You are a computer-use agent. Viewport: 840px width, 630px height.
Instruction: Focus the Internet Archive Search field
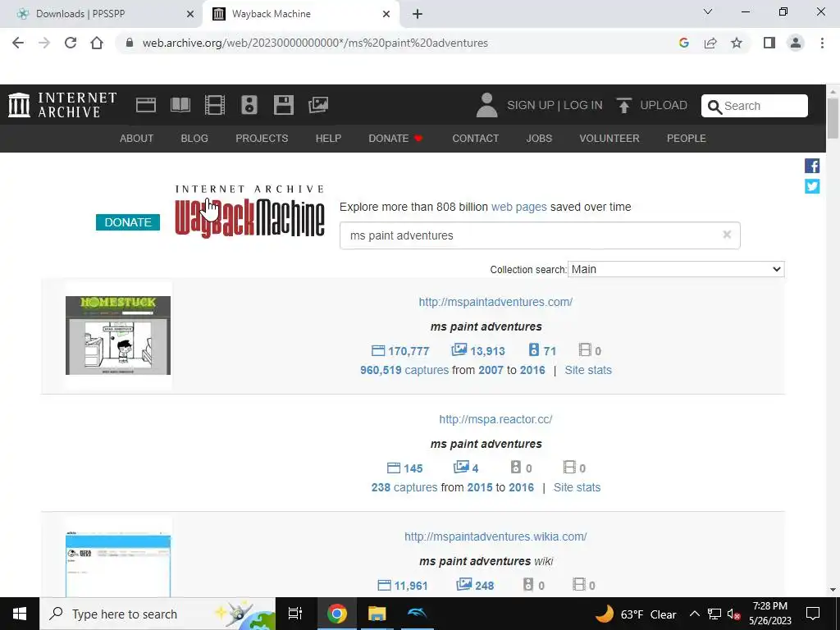click(755, 106)
